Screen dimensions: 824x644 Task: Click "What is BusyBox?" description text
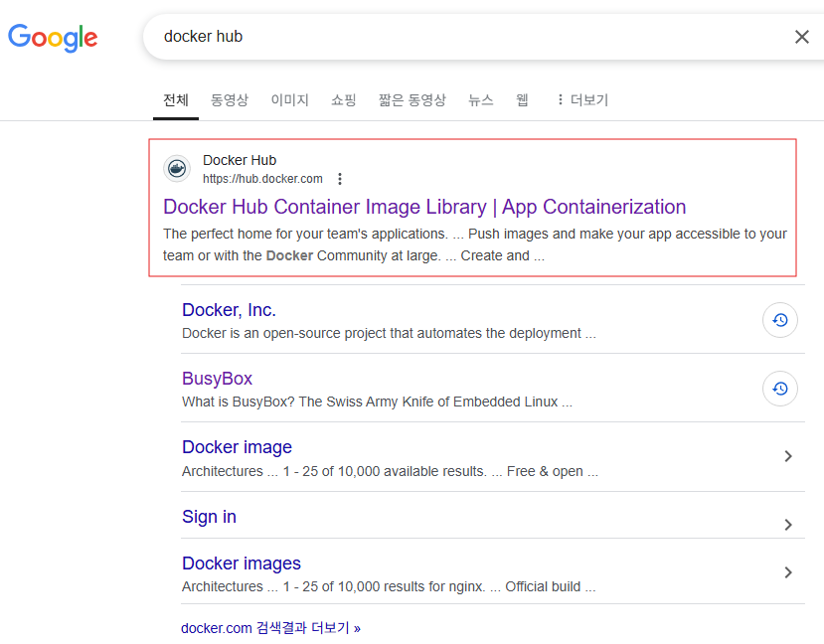(x=377, y=402)
